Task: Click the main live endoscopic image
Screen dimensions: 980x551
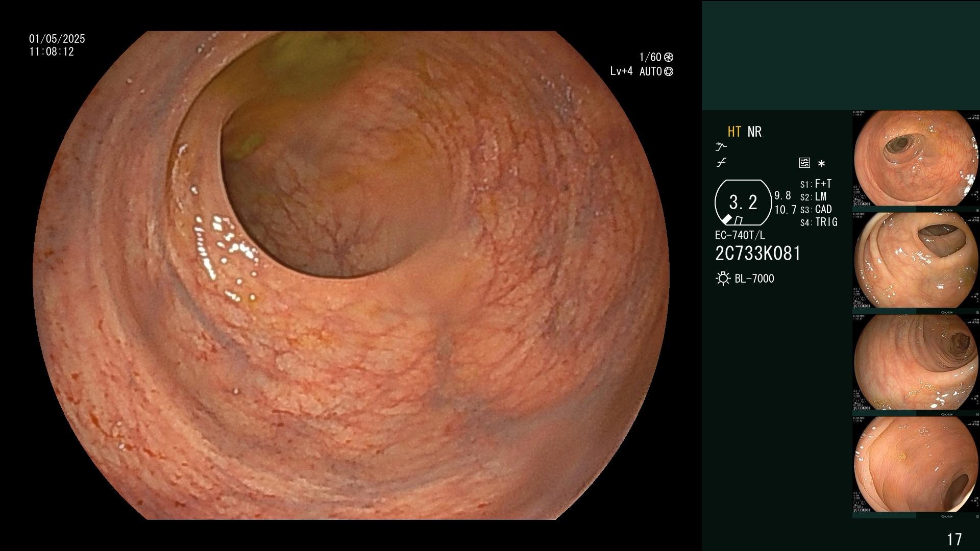Action: 351,275
